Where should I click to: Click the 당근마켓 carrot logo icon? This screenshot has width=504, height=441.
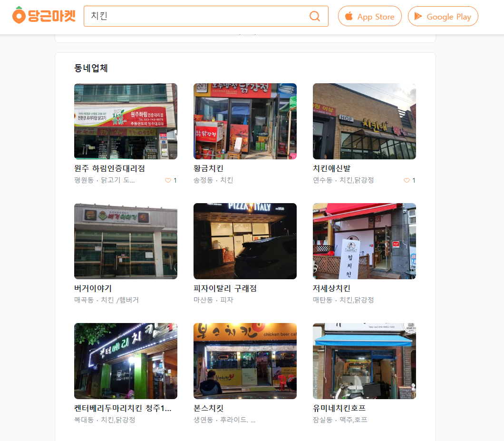coord(19,16)
